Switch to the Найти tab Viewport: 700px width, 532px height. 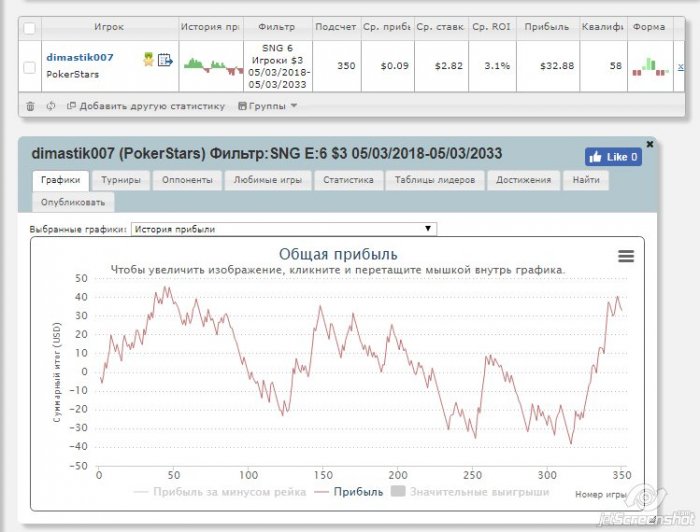coord(586,180)
